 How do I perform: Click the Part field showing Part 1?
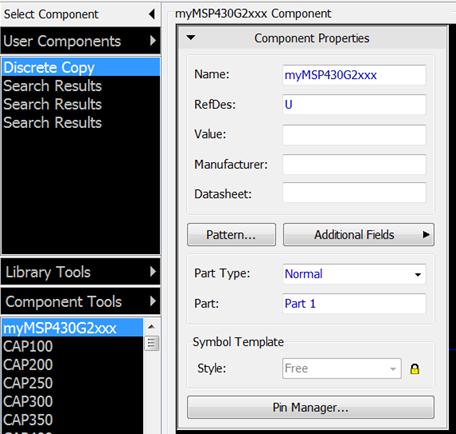[x=354, y=304]
